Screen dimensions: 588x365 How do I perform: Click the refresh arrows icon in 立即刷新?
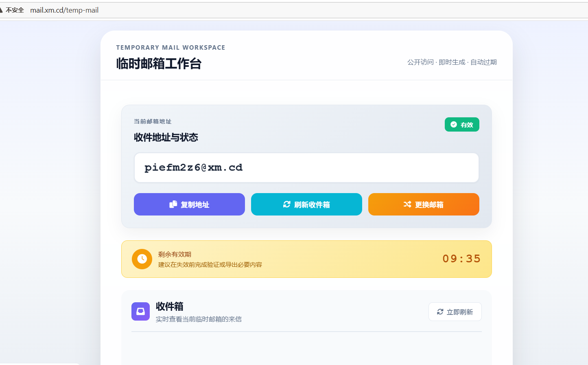[x=440, y=312]
